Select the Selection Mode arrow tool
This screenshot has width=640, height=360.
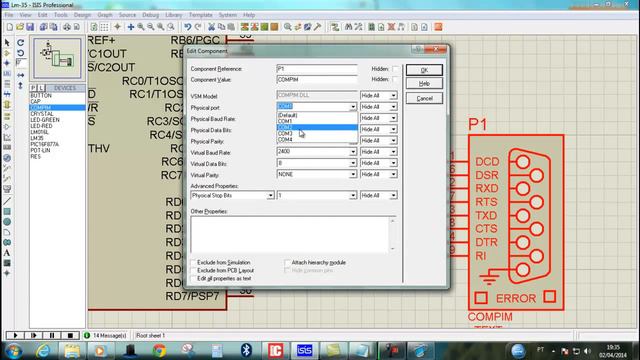coord(7,42)
